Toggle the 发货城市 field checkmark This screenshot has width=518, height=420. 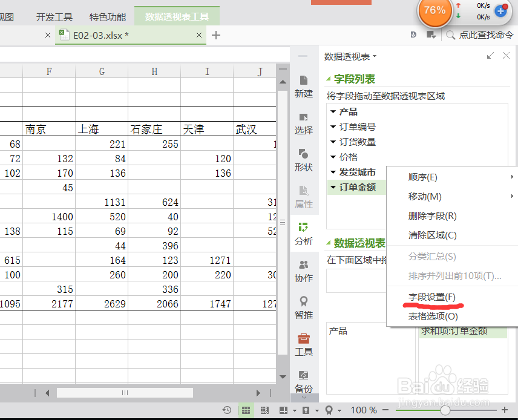pyautogui.click(x=334, y=172)
